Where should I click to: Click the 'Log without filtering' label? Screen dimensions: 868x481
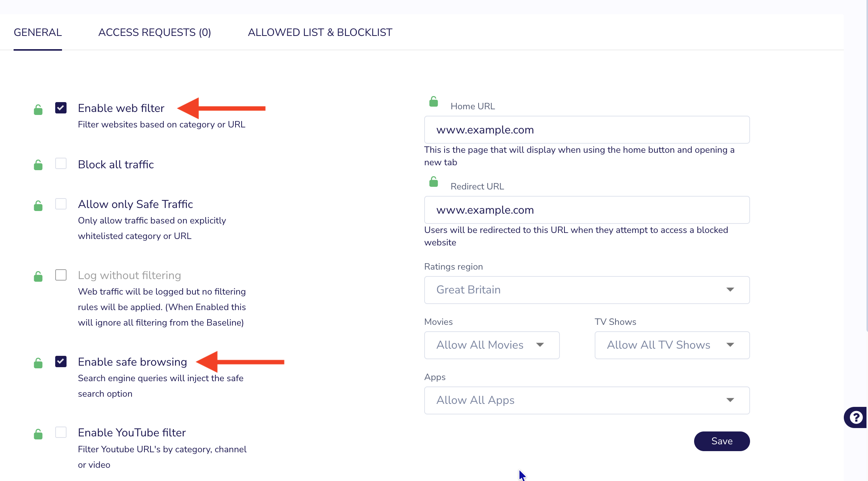129,275
